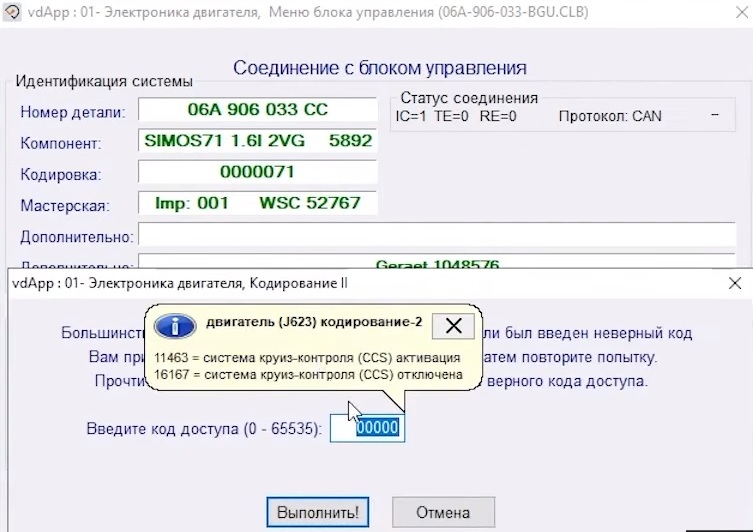Click component field SIMOS71 1.6l 2VG

tap(257, 141)
